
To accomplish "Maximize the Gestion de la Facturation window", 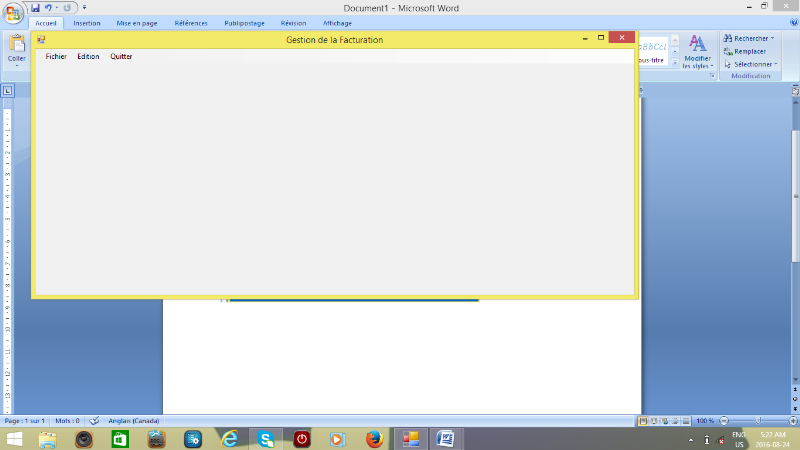I will (601, 38).
